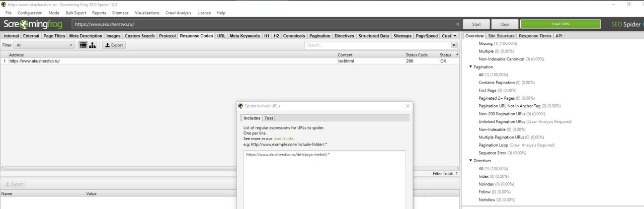644x209 pixels.
Task: Show more tabs via overflow arrow
Action: (x=455, y=36)
